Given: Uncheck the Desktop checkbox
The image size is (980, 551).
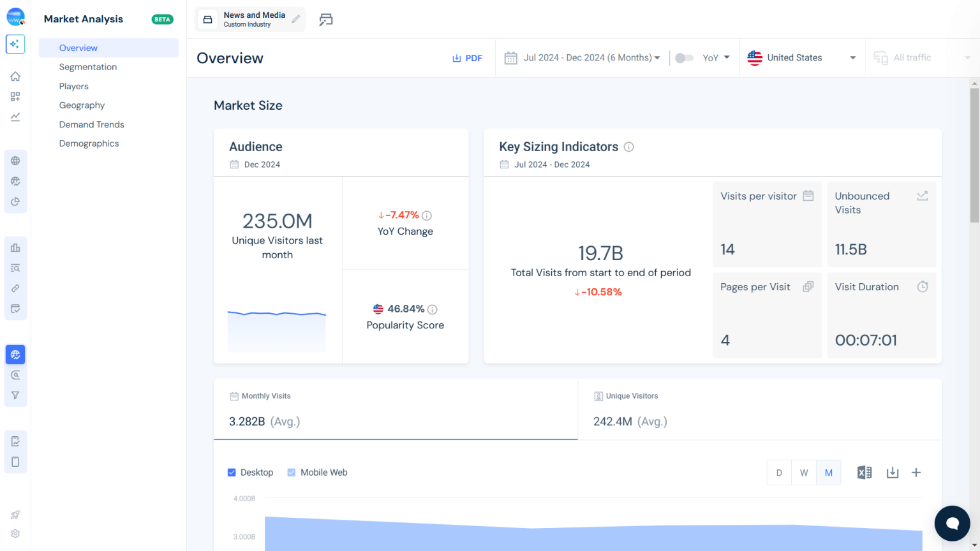Looking at the screenshot, I should click(x=231, y=472).
